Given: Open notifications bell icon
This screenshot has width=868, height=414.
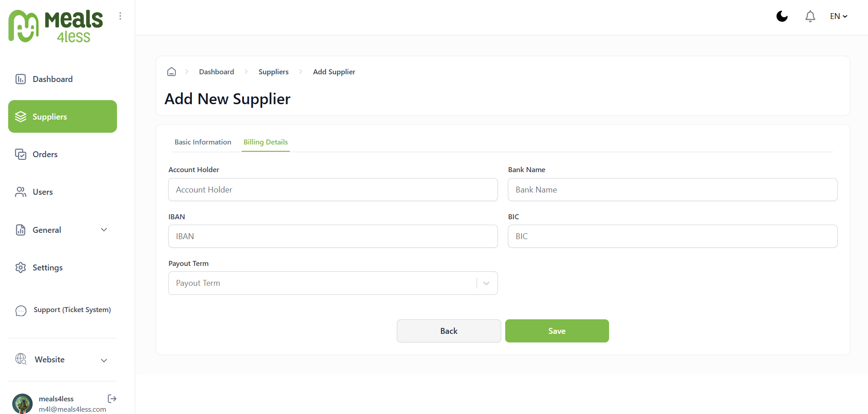Looking at the screenshot, I should point(810,16).
